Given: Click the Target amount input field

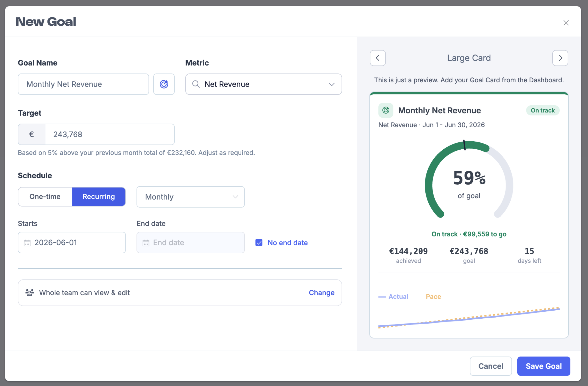Looking at the screenshot, I should pyautogui.click(x=110, y=134).
